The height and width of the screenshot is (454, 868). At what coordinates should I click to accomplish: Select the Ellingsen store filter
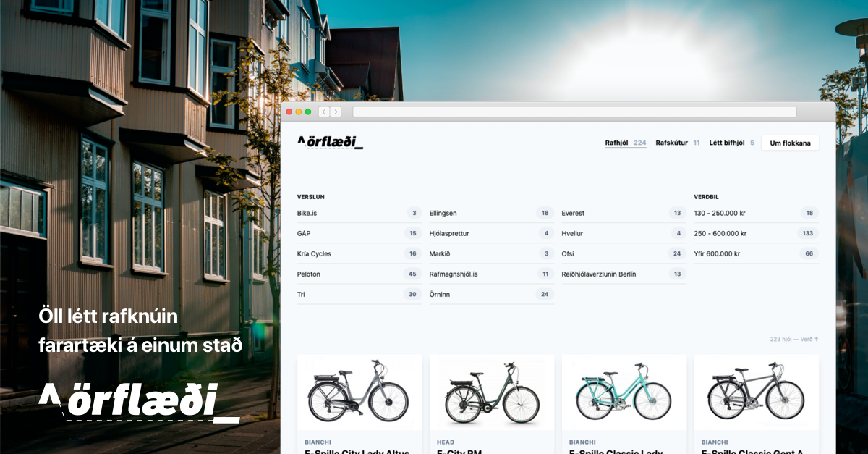(x=443, y=214)
